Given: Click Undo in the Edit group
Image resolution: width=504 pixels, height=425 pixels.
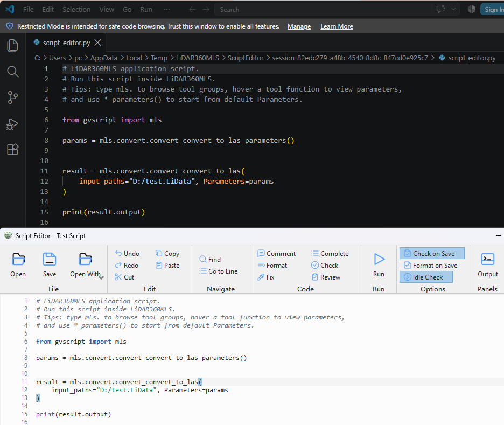Looking at the screenshot, I should click(x=127, y=253).
